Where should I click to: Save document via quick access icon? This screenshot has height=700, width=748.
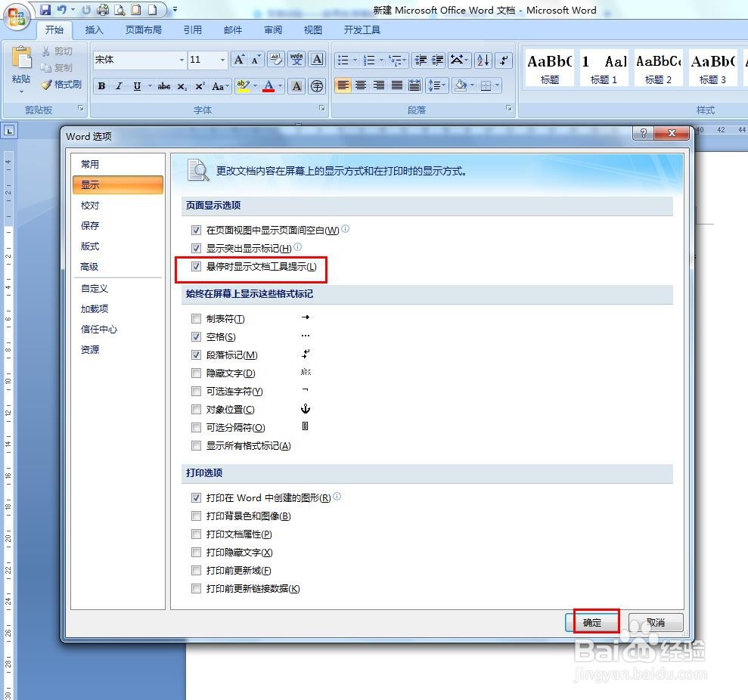coord(45,10)
